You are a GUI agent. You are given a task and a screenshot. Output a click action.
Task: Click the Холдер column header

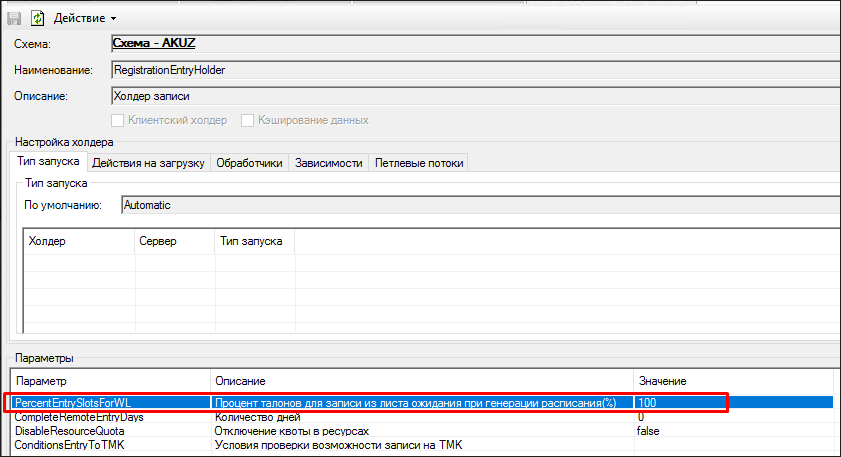pyautogui.click(x=76, y=241)
